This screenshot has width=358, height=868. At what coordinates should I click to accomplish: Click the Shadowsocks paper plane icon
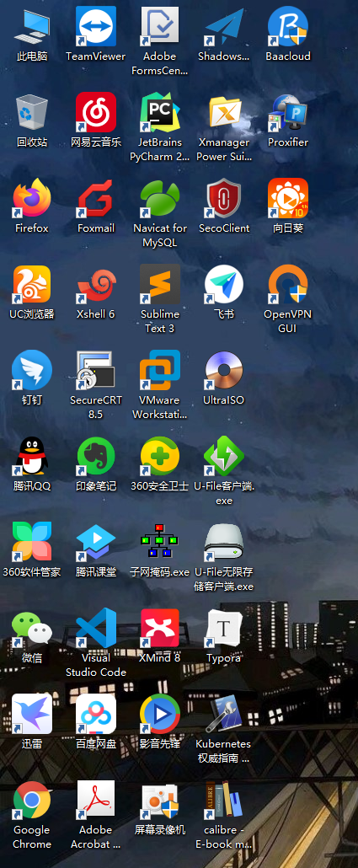224,26
